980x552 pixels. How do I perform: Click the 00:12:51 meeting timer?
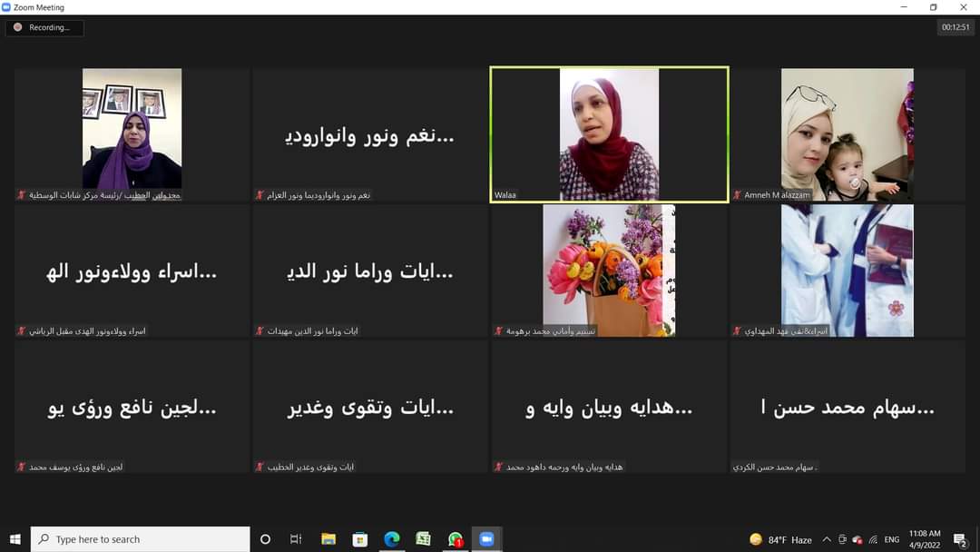click(x=955, y=27)
